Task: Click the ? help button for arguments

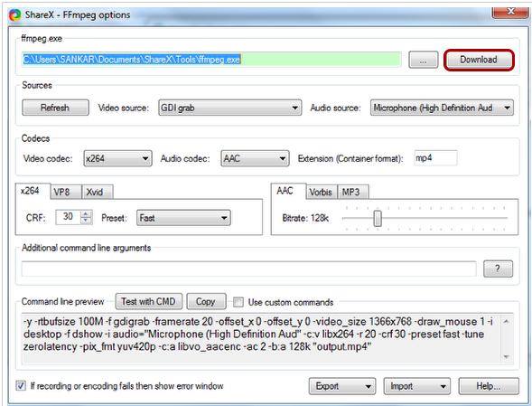Action: pos(498,269)
